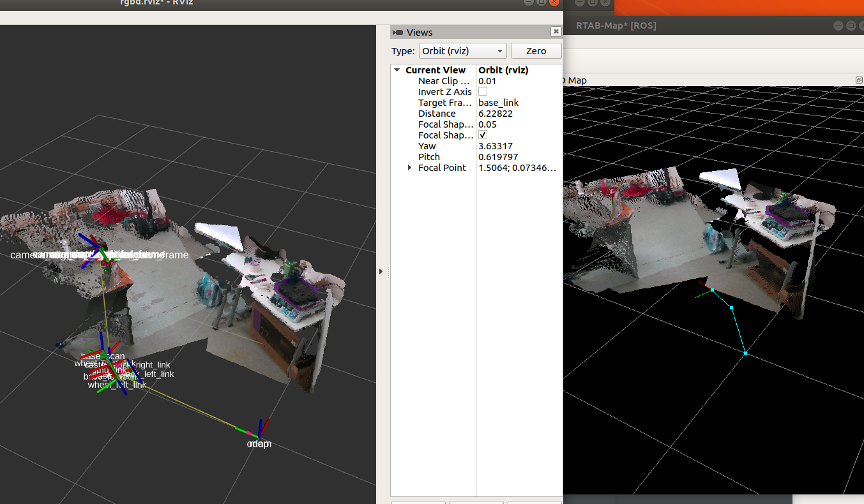
Task: Click the Yaw value 3.63317
Action: 496,146
